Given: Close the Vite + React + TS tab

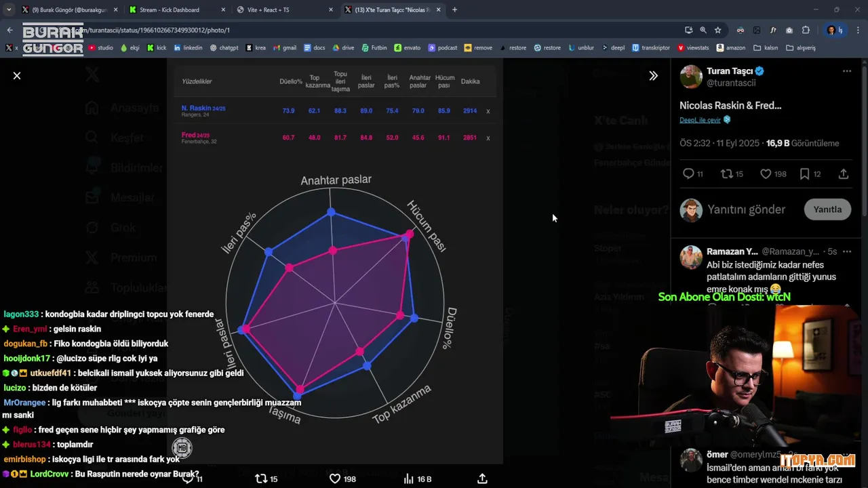Looking at the screenshot, I should pos(330,9).
